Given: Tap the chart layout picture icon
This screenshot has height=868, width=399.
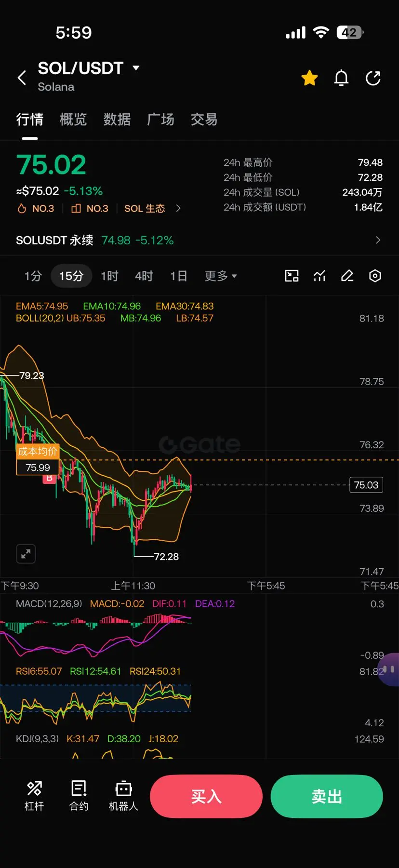Looking at the screenshot, I should (292, 276).
